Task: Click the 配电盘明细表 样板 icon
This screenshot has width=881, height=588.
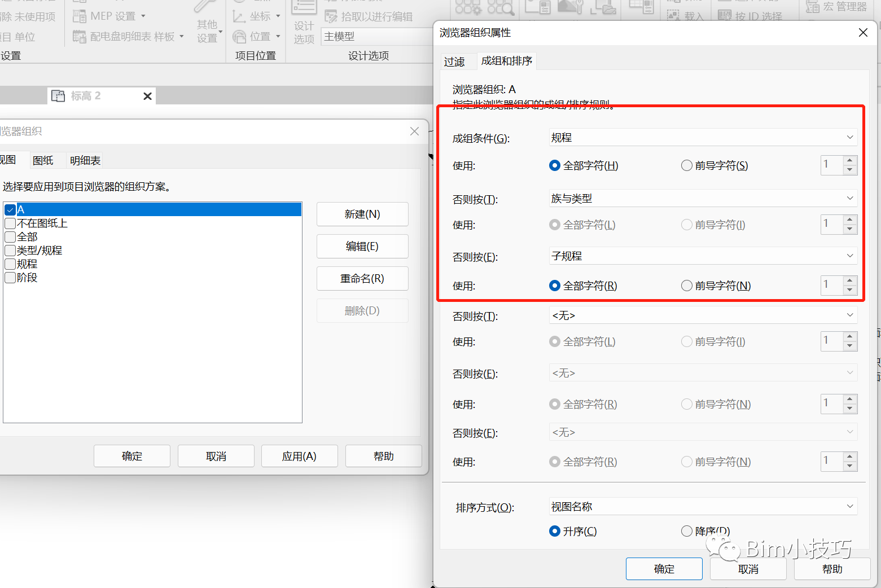Action: (79, 37)
